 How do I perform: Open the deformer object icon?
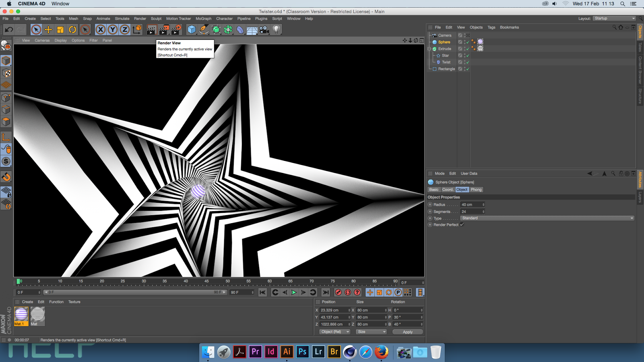240,29
